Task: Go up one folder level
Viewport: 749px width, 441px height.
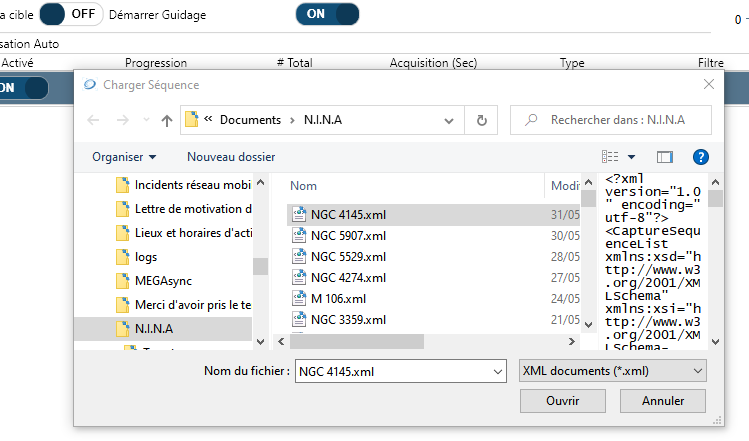Action: 166,120
